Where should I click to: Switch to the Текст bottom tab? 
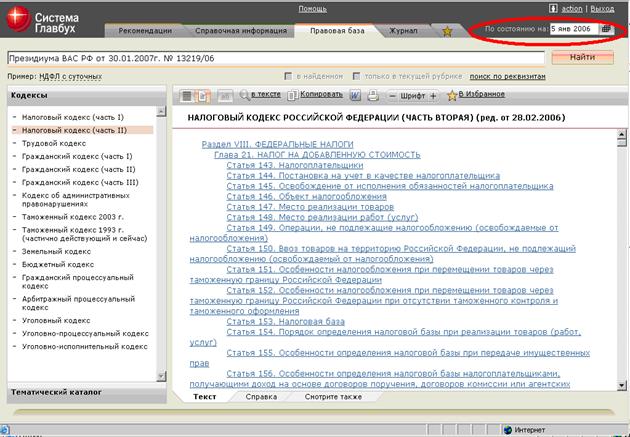tap(205, 397)
